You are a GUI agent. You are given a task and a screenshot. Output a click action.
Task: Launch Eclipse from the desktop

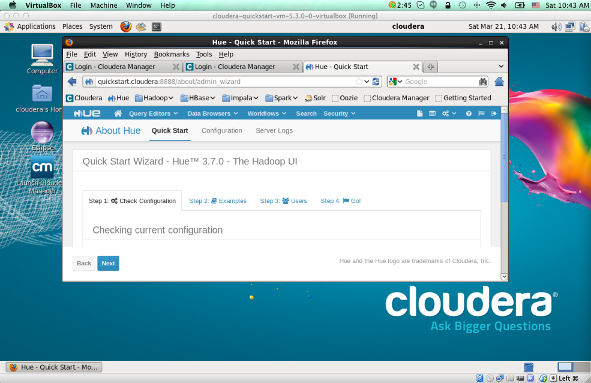click(x=42, y=136)
